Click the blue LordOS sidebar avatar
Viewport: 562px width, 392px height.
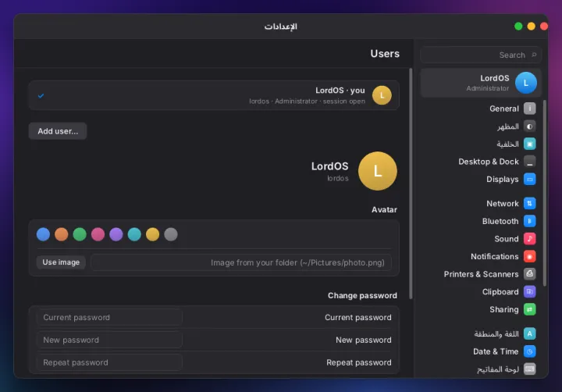(526, 83)
